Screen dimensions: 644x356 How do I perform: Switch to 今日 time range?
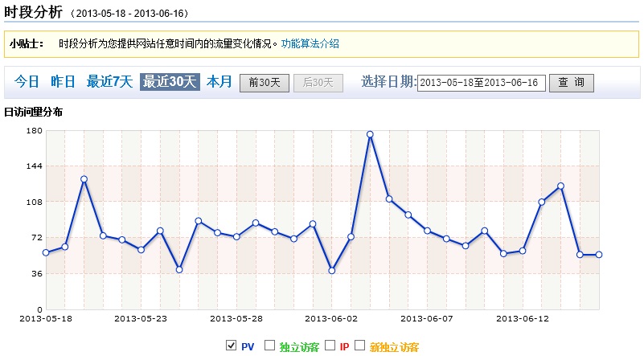pos(27,82)
